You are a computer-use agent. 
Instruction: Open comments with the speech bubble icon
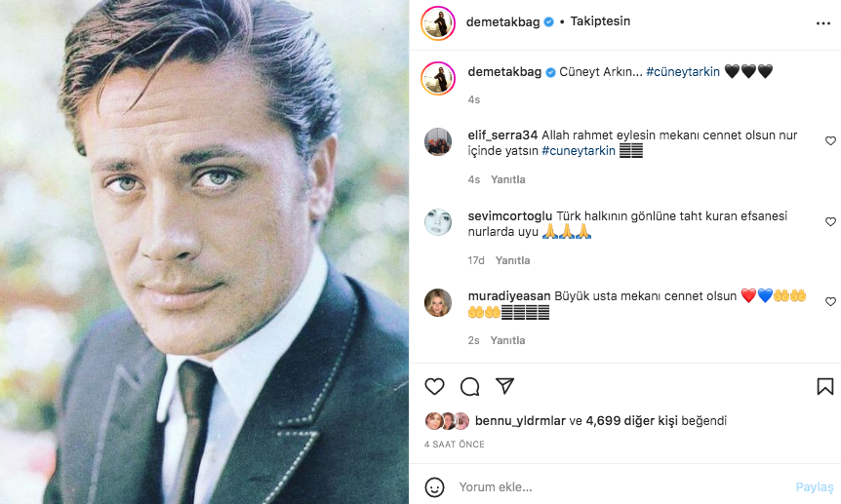(469, 387)
